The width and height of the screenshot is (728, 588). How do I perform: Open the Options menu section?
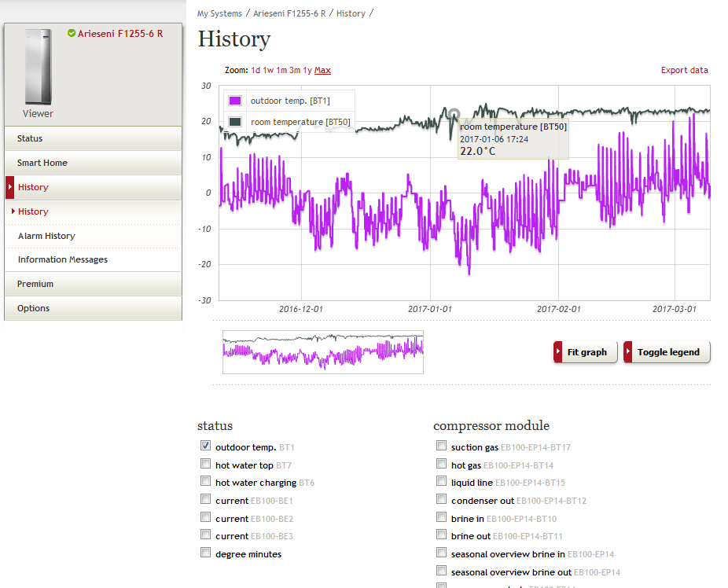pyautogui.click(x=33, y=308)
